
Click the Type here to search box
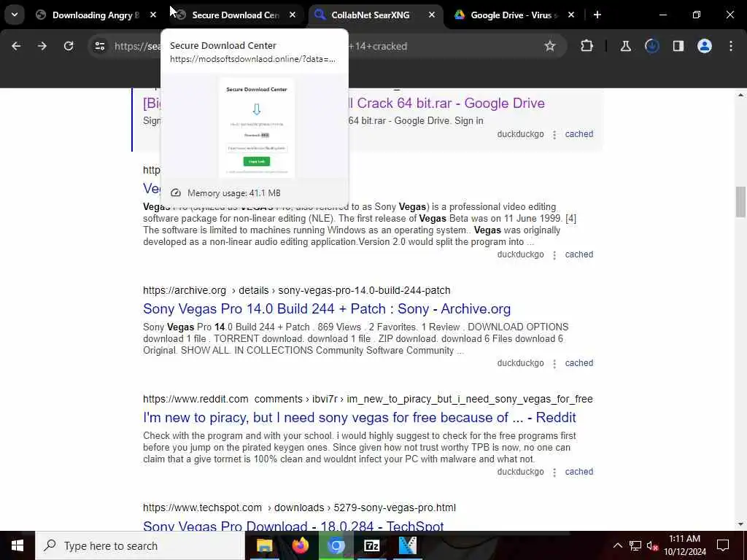tap(140, 545)
